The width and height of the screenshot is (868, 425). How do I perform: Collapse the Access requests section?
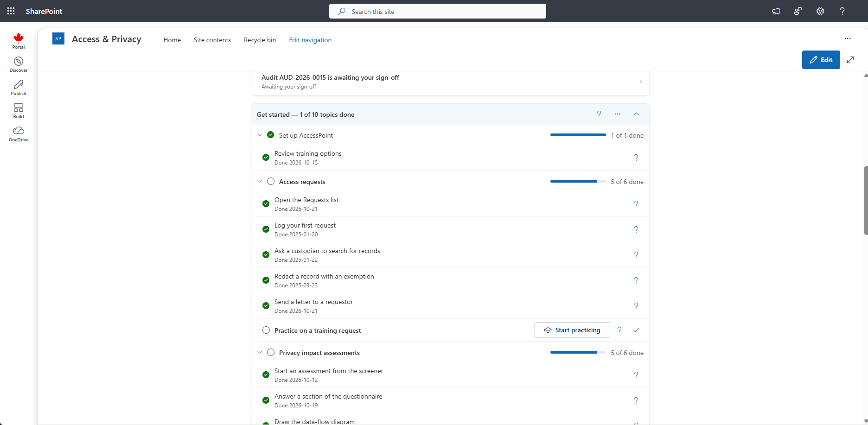[x=260, y=181]
